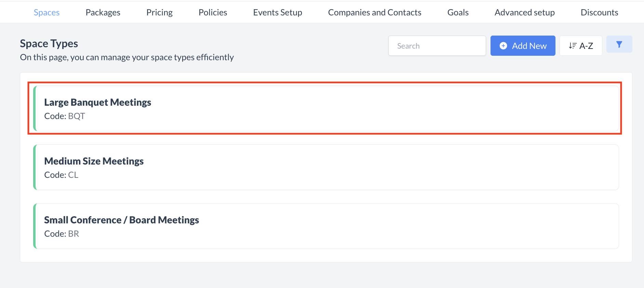Screen dimensions: 644x288
Task: Open the Packages tab
Action: [x=103, y=12]
